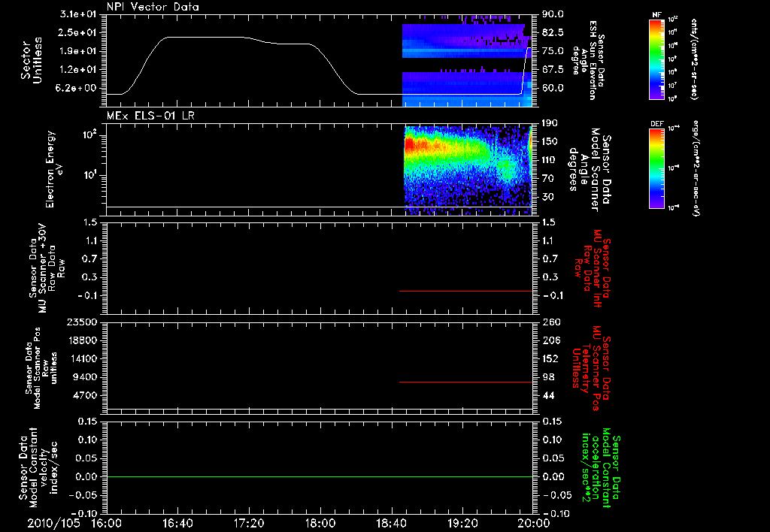Click the NPI sector spectrogram data
The height and width of the screenshot is (532, 770).
466,60
